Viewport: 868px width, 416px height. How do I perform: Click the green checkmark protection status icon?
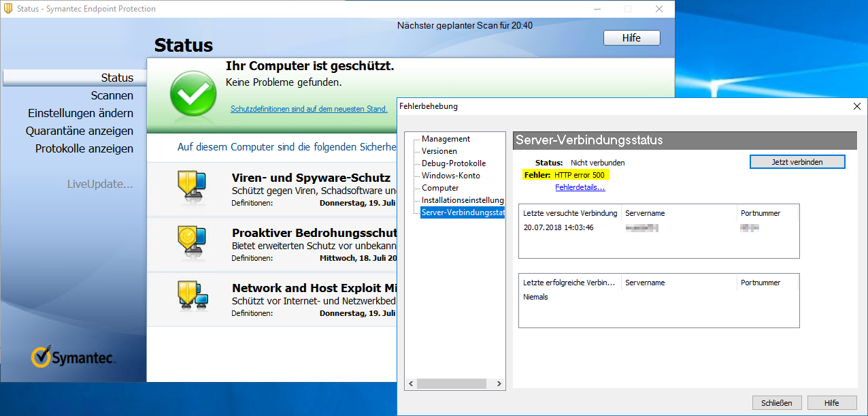pos(193,93)
